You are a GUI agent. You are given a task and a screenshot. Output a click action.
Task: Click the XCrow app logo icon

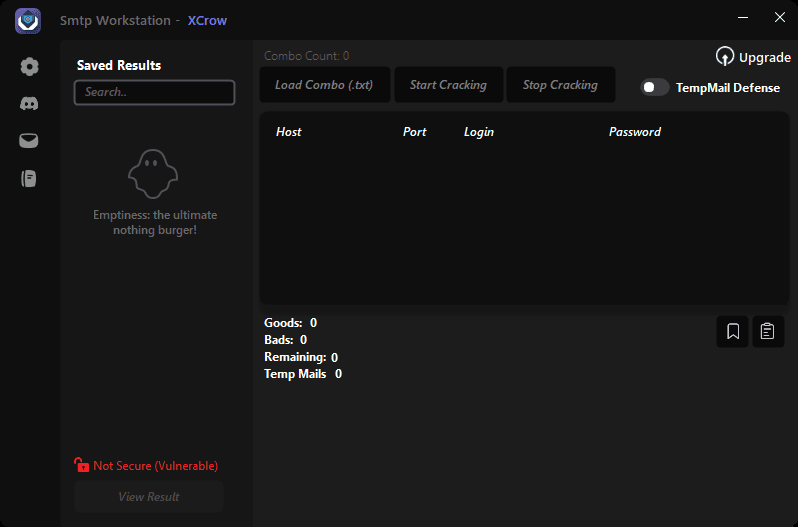[28, 20]
